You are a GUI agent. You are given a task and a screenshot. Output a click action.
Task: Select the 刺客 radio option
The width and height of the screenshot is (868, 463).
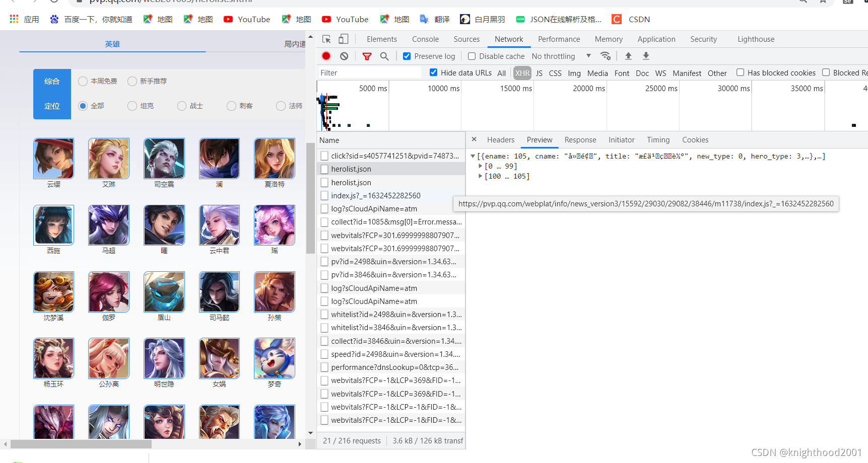click(232, 106)
